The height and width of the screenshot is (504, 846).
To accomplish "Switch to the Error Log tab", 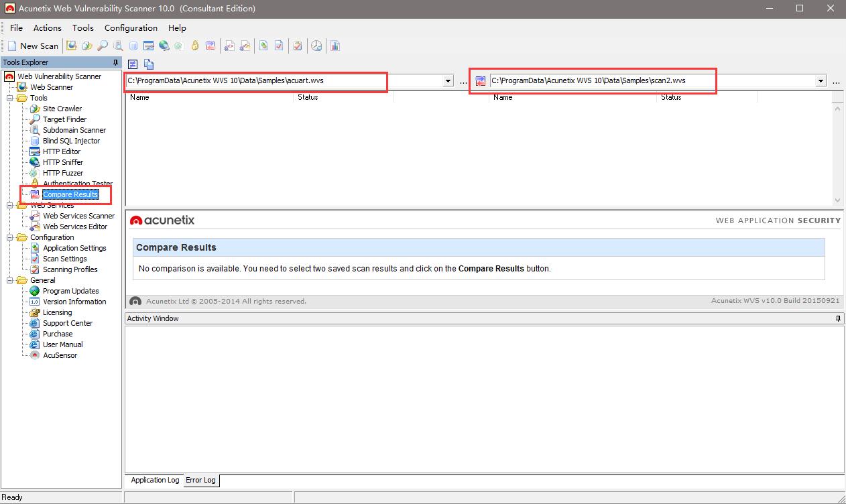I will [200, 481].
